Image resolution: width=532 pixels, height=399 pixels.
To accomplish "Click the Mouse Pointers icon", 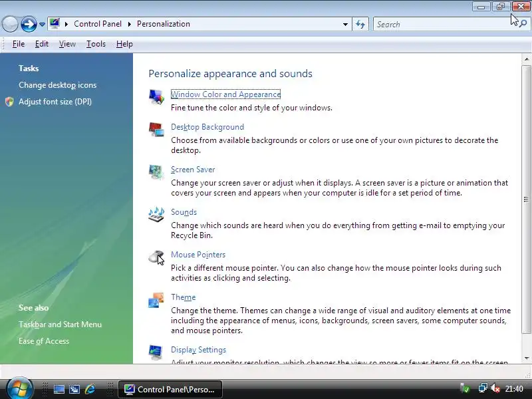I will 156,257.
